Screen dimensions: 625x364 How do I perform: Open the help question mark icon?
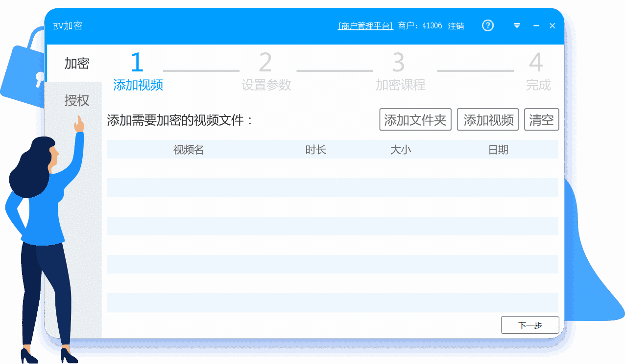(x=487, y=25)
